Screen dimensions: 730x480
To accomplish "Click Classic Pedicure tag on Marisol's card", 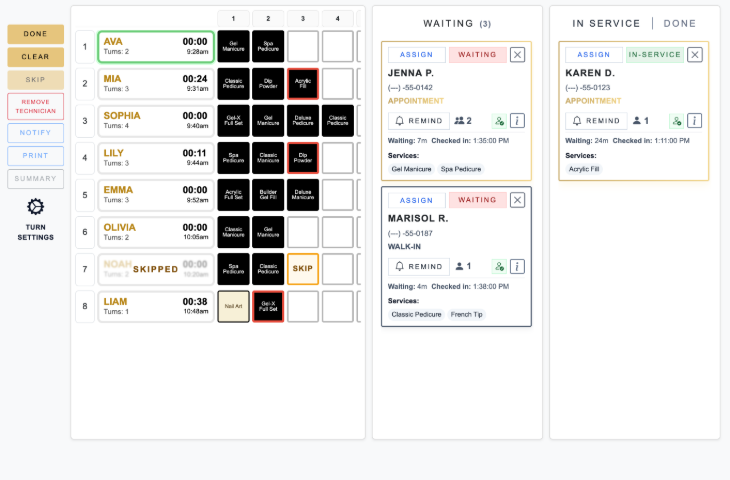I will pos(416,315).
